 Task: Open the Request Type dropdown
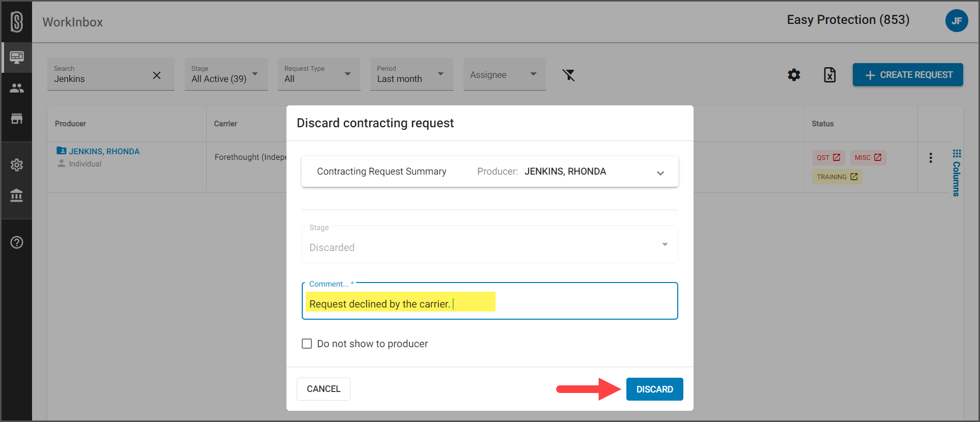(319, 74)
